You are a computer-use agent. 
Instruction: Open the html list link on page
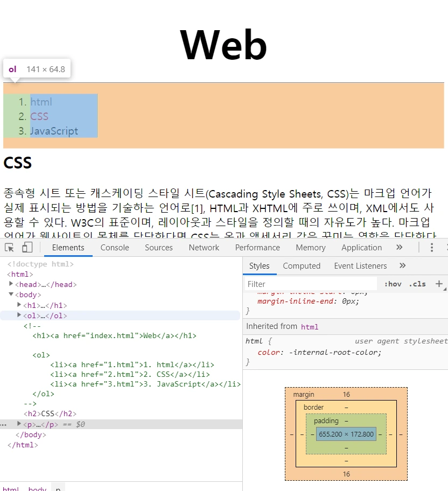point(41,102)
